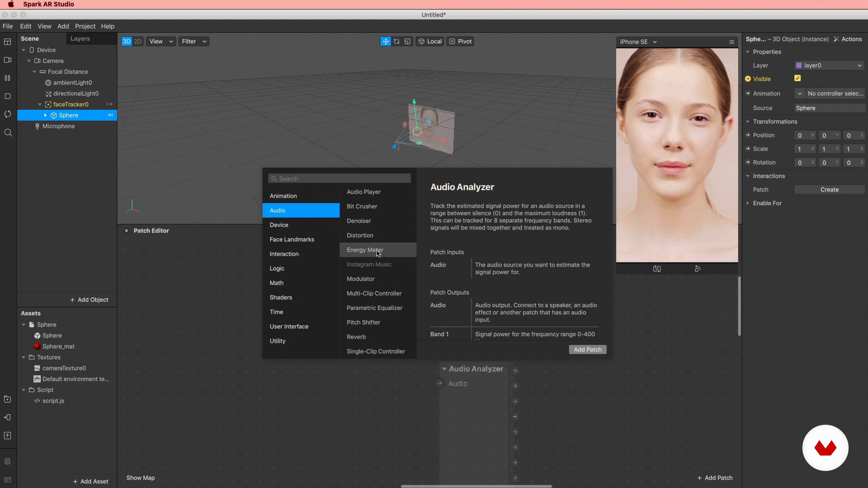This screenshot has width=868, height=488.
Task: Select the move manipulator tool
Action: click(385, 41)
